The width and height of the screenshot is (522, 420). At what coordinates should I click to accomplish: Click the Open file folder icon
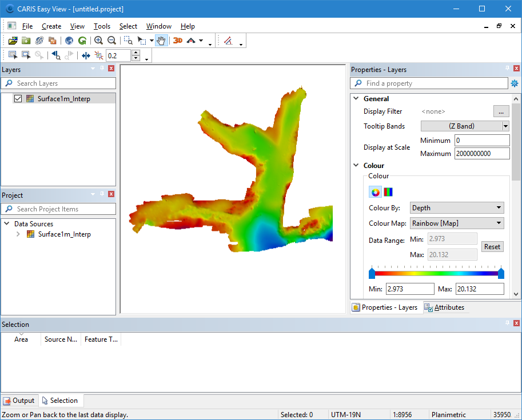tap(13, 41)
